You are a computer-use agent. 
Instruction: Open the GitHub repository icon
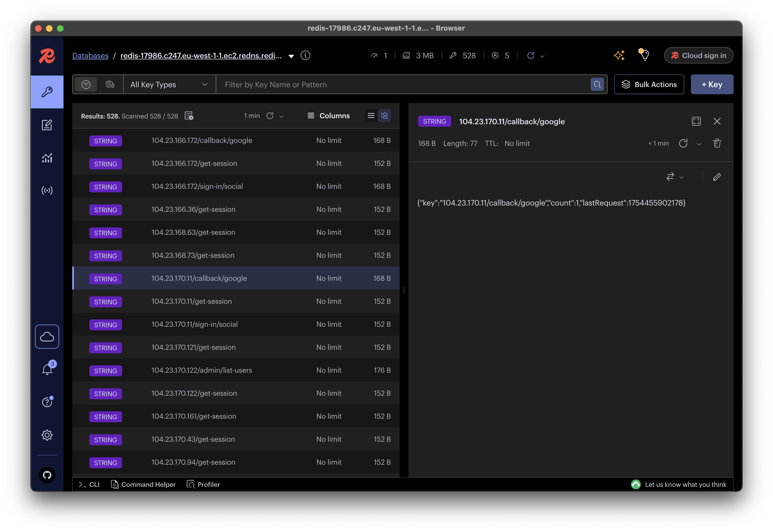(x=47, y=475)
